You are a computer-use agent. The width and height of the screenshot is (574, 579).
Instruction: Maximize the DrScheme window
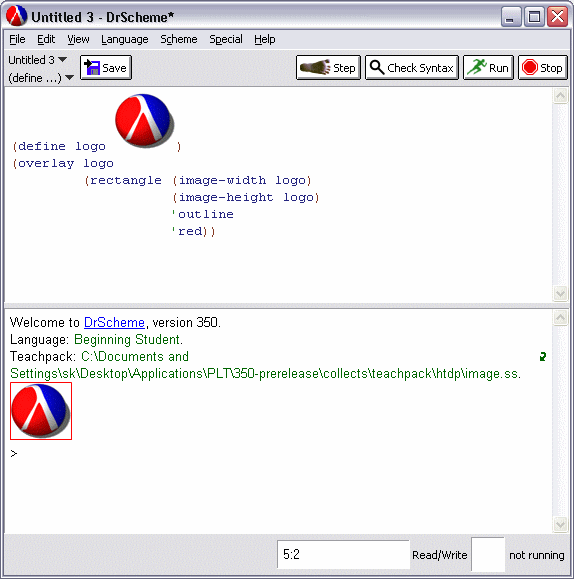point(534,17)
